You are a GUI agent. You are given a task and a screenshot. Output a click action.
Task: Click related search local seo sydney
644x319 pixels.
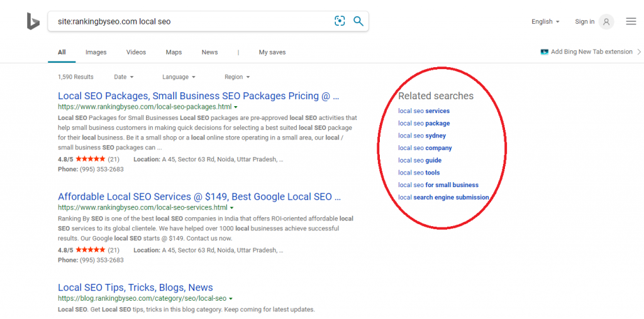click(422, 136)
